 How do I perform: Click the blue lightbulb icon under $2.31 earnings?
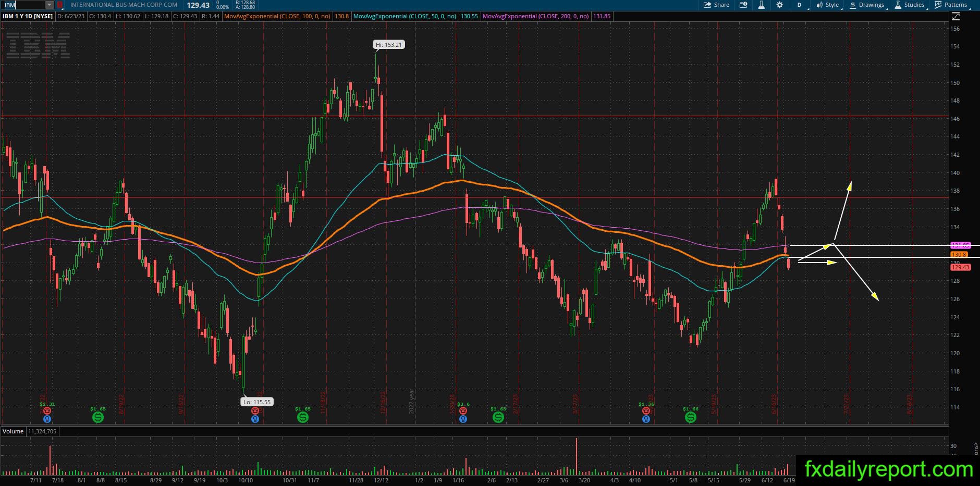pyautogui.click(x=47, y=419)
